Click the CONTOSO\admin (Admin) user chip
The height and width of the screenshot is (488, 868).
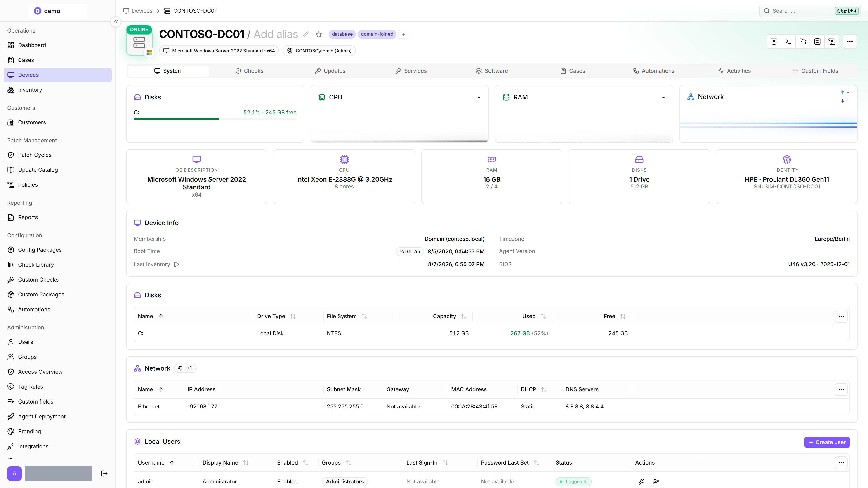pos(319,51)
